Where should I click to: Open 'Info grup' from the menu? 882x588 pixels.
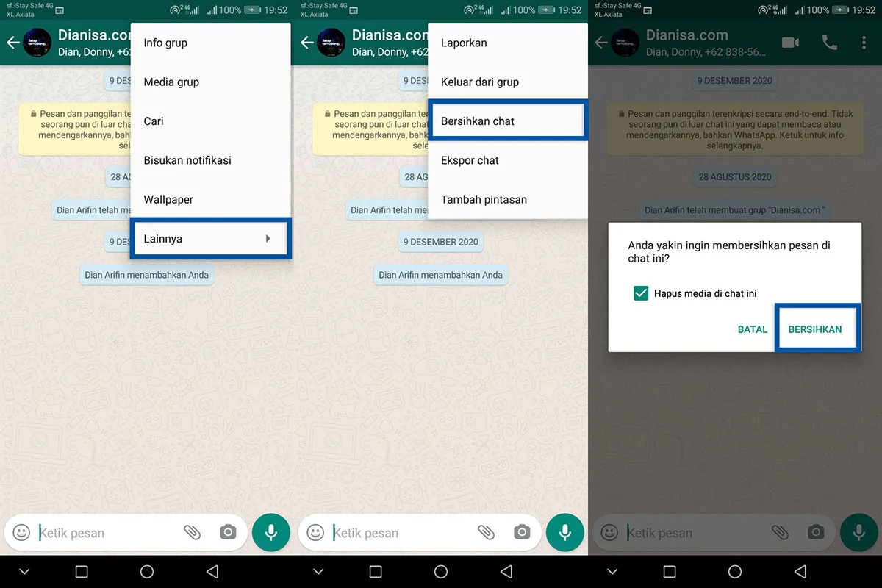[165, 43]
